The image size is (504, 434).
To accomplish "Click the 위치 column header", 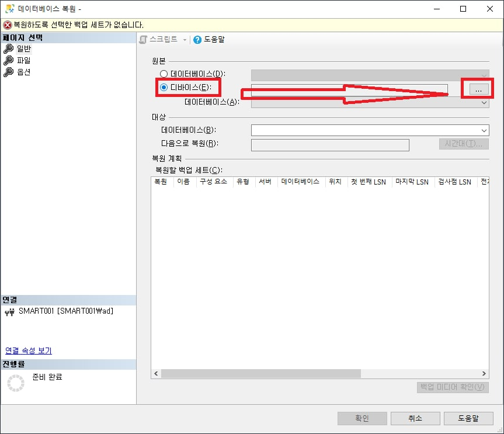I will click(x=336, y=182).
